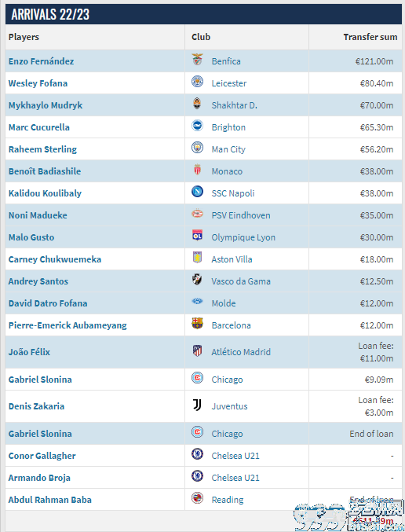Open the Reading club link

pos(228,500)
